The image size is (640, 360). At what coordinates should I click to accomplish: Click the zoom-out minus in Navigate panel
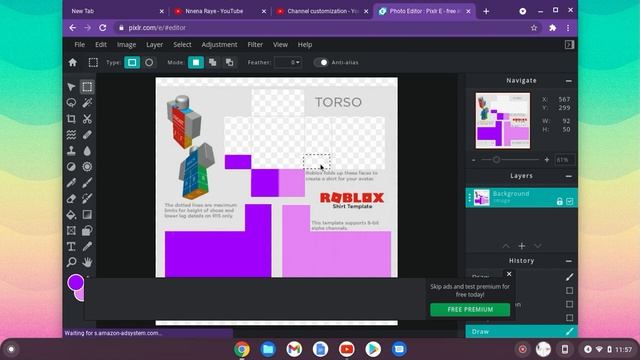pos(473,160)
